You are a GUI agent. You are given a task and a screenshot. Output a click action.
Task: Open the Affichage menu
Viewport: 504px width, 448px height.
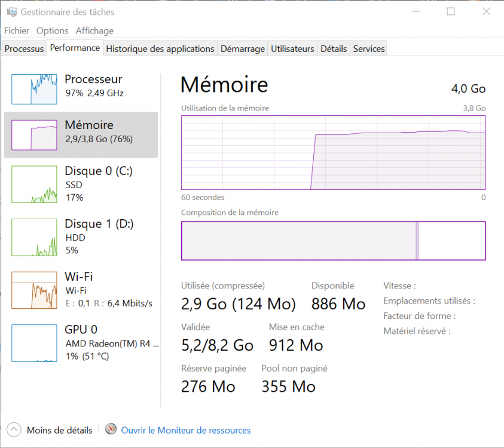pyautogui.click(x=94, y=30)
